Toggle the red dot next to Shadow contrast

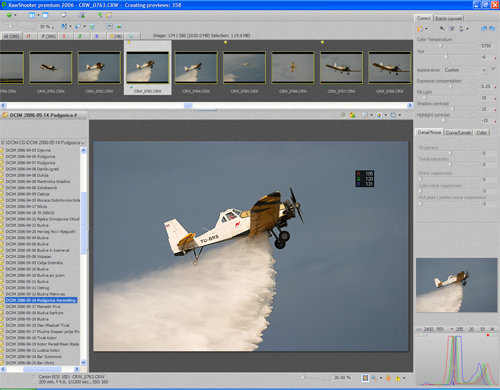(x=495, y=110)
